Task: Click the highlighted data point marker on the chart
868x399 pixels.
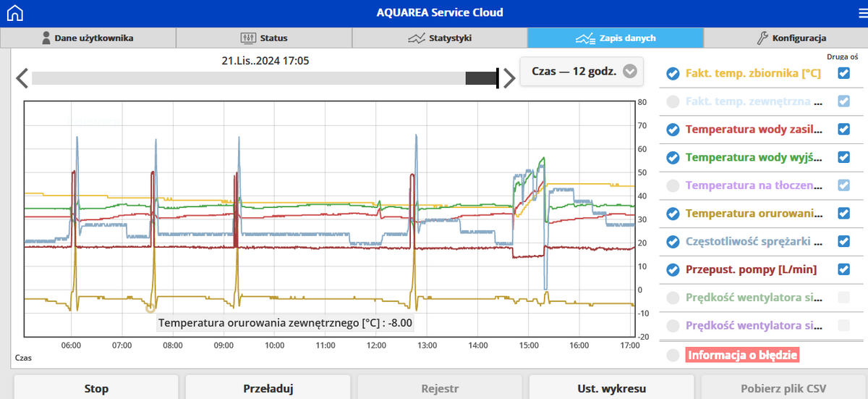Action: pos(150,308)
